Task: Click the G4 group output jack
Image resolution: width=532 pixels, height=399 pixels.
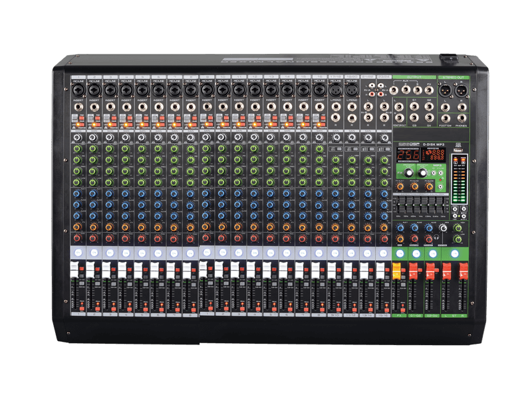Action: click(429, 118)
